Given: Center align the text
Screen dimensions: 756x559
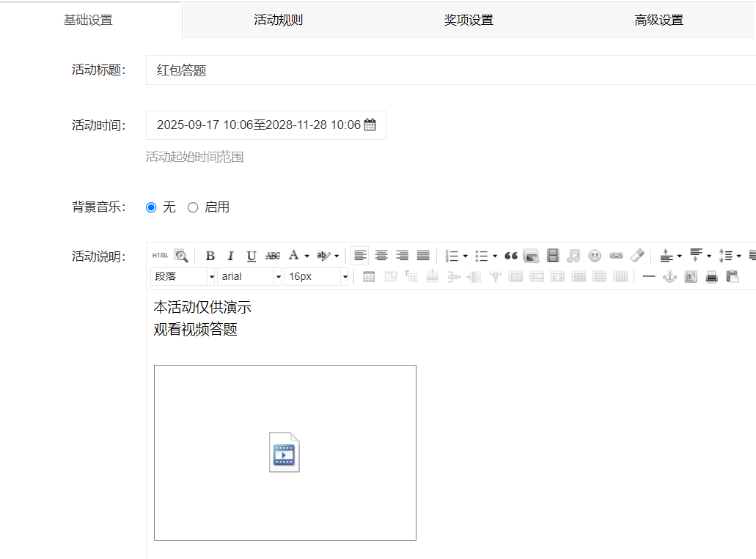Looking at the screenshot, I should (x=381, y=256).
